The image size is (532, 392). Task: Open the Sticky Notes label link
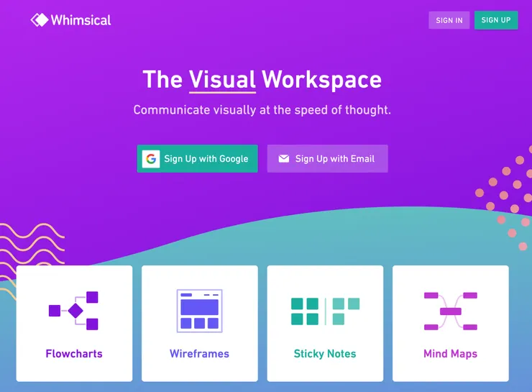(325, 354)
